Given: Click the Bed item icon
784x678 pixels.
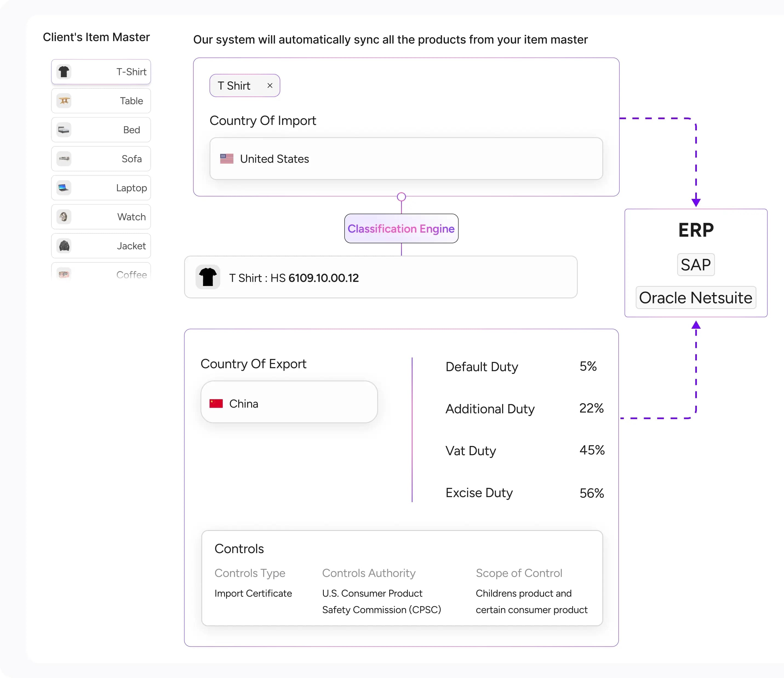Looking at the screenshot, I should pyautogui.click(x=64, y=130).
